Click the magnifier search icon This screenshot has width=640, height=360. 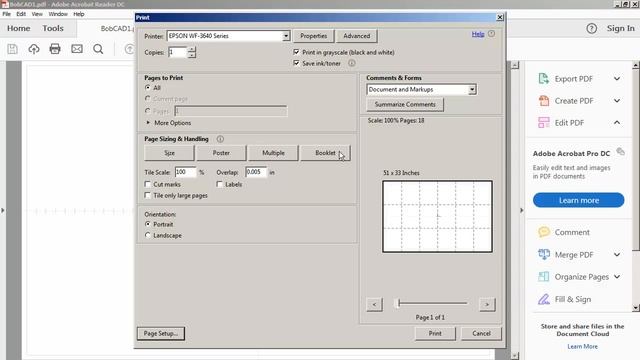[x=98, y=49]
